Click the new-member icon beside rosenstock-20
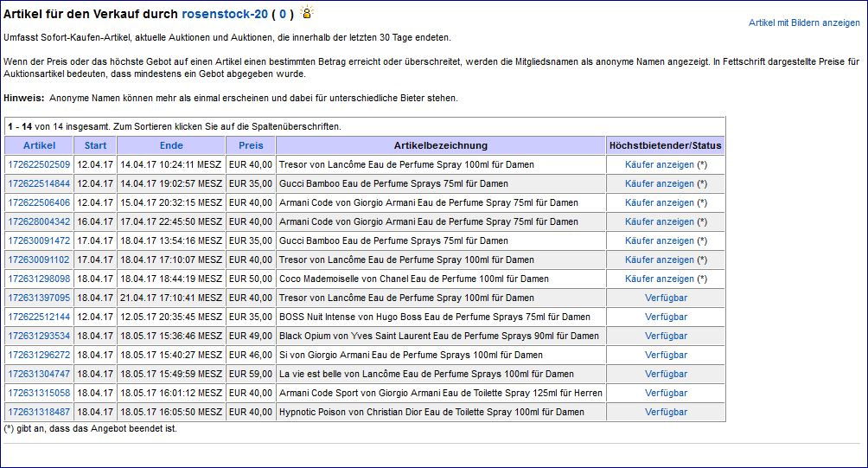Viewport: 868px width, 468px height. (307, 12)
